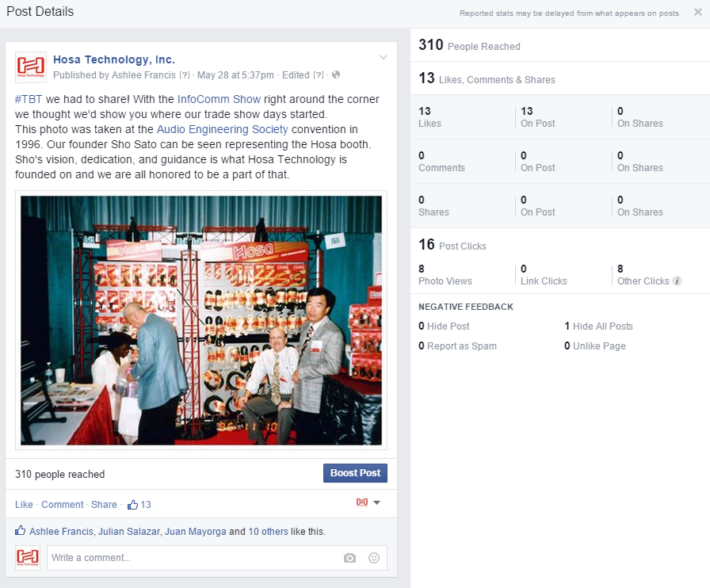Open the post-as identity dropdown arrow
This screenshot has width=710, height=588.
tap(376, 503)
